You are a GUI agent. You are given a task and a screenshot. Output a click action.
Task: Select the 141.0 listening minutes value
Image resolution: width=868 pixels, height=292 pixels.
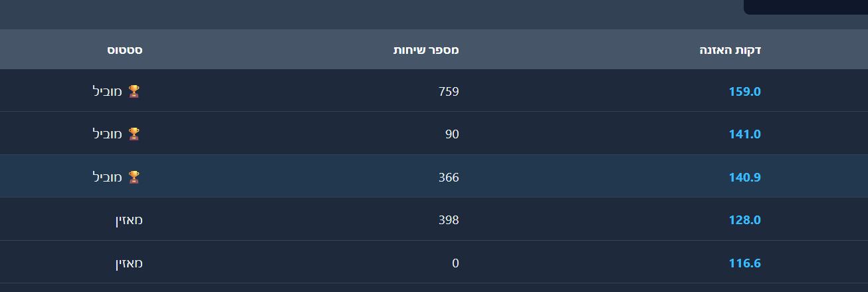pyautogui.click(x=744, y=134)
